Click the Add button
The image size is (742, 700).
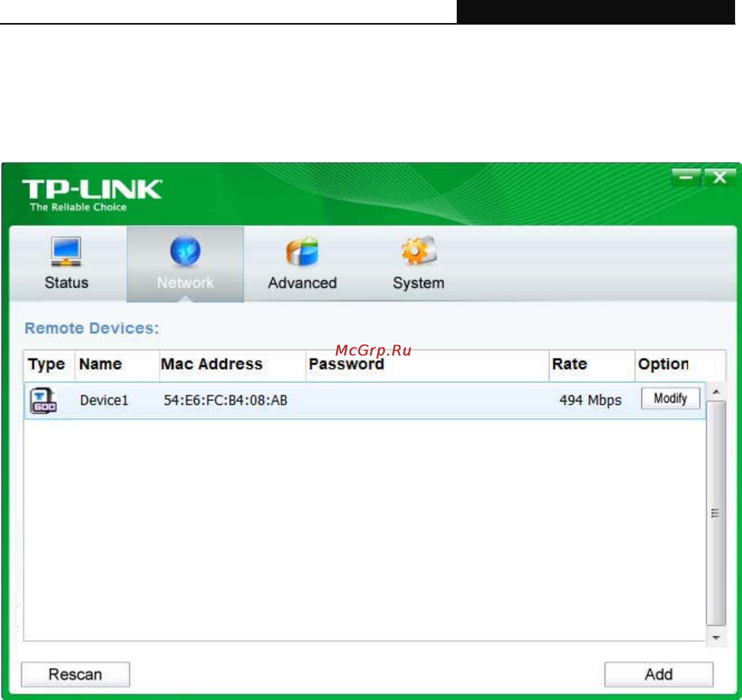659,674
